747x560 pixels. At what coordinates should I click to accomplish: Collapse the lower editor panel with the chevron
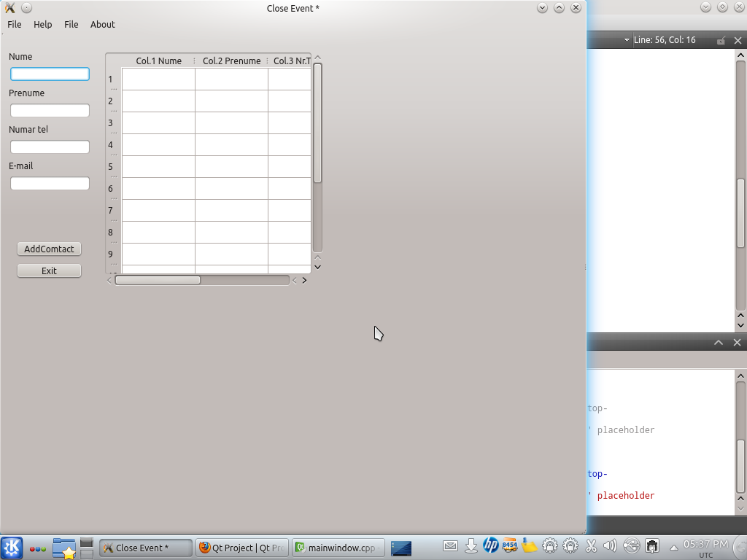pos(719,342)
